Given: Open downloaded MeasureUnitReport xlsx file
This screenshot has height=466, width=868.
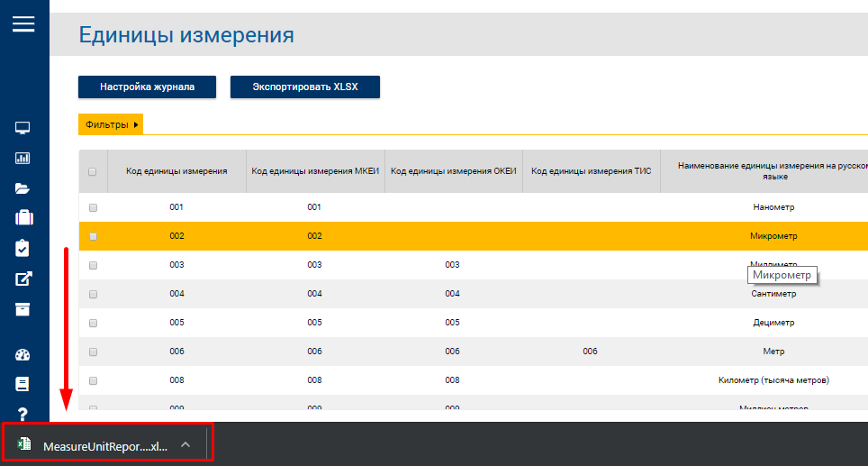Looking at the screenshot, I should 93,446.
